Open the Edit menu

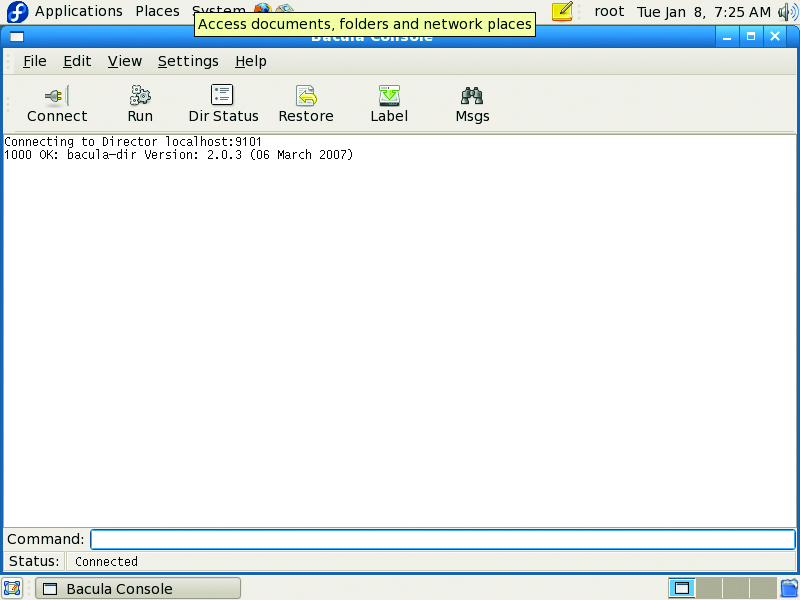(x=77, y=61)
